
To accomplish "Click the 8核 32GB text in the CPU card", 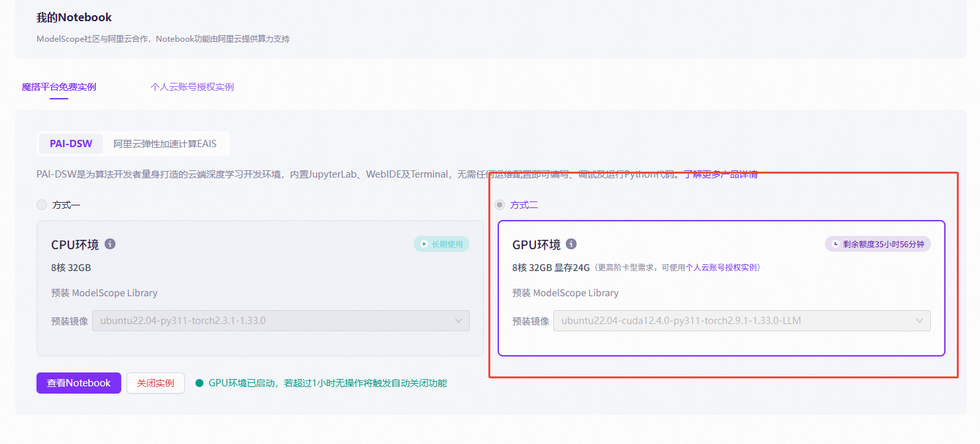I will pos(71,268).
